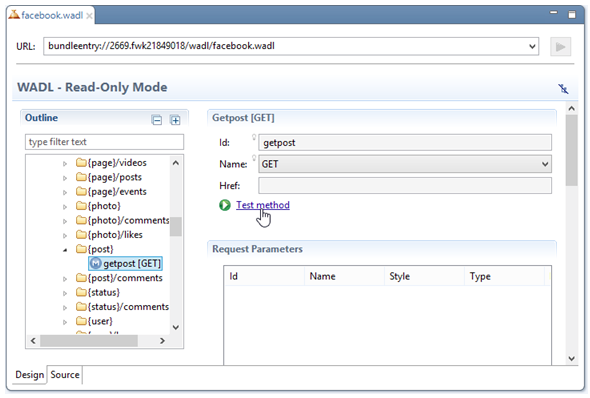The image size is (590, 398).
Task: Maximize the editor pane
Action: coord(572,15)
